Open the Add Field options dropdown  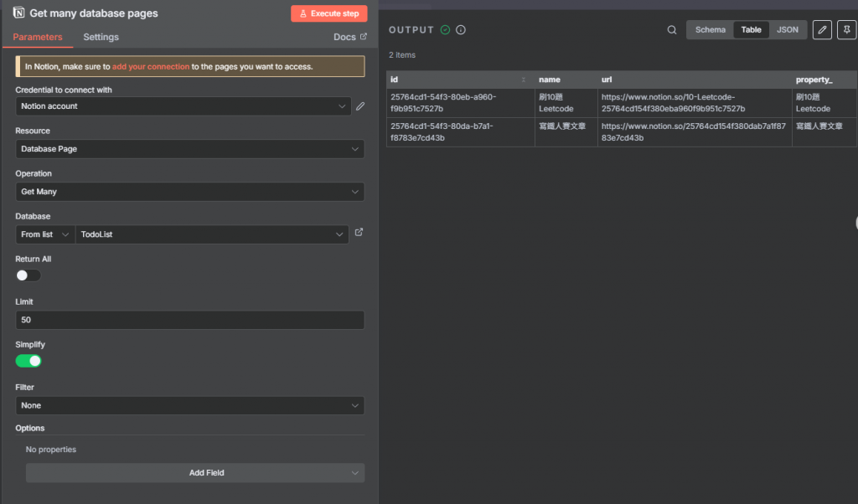(195, 473)
